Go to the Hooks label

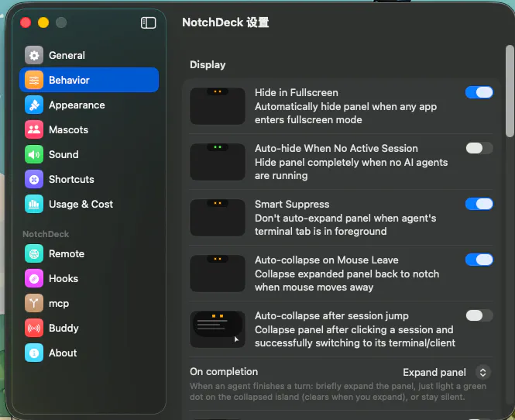[64, 278]
